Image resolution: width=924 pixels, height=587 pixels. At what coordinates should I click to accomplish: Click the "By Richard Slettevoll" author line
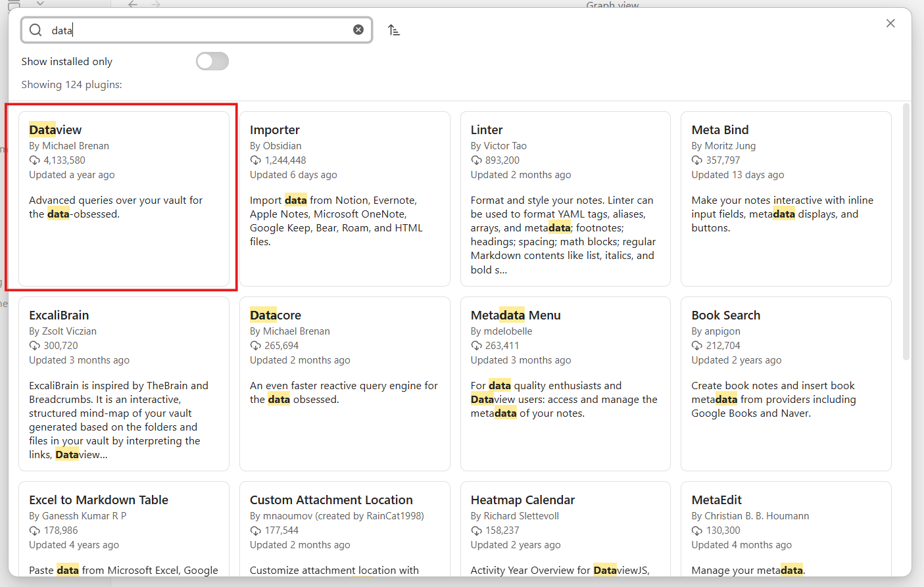point(515,516)
